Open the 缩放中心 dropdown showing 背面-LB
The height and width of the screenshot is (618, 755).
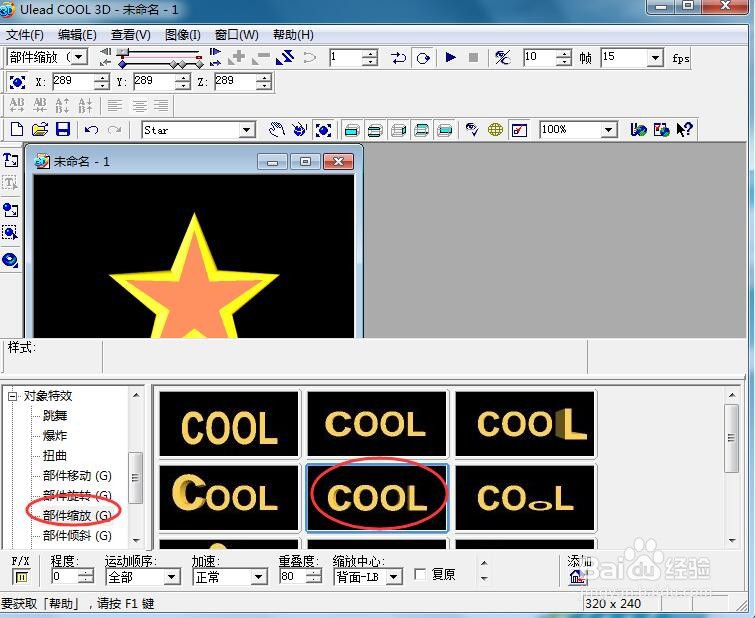394,577
